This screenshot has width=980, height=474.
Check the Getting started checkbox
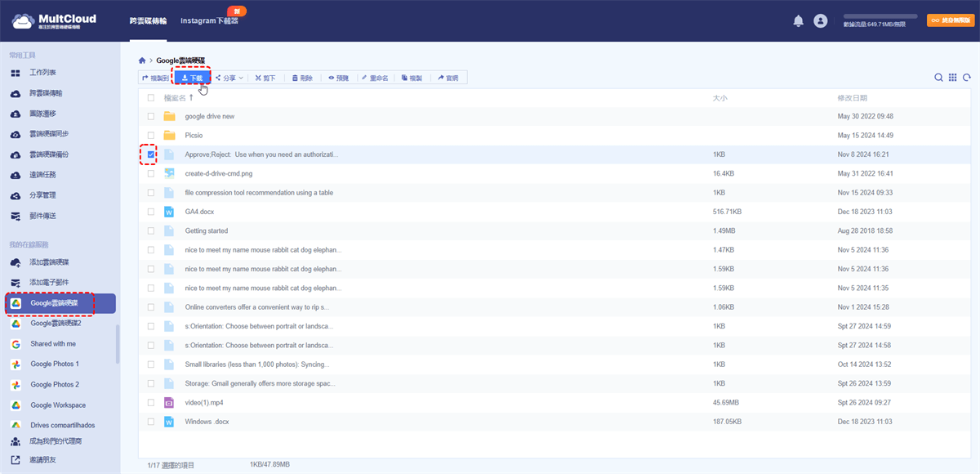point(151,230)
